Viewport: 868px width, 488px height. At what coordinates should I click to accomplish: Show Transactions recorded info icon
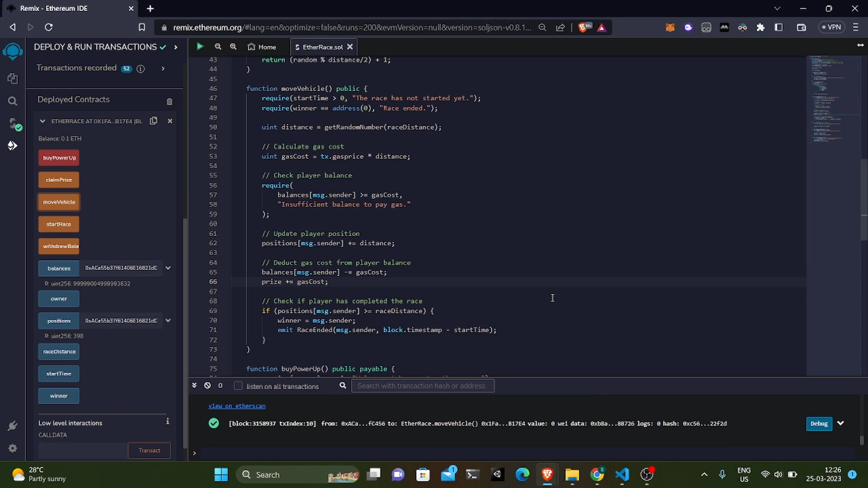point(141,69)
